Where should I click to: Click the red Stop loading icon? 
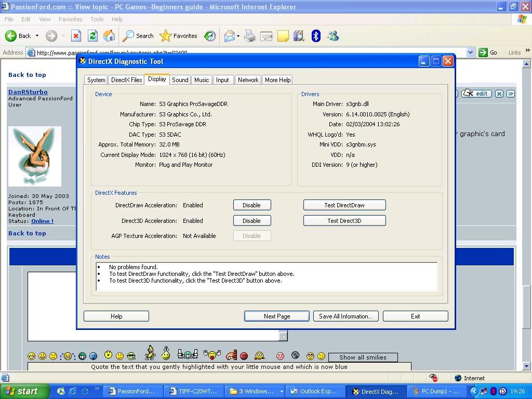tap(76, 36)
